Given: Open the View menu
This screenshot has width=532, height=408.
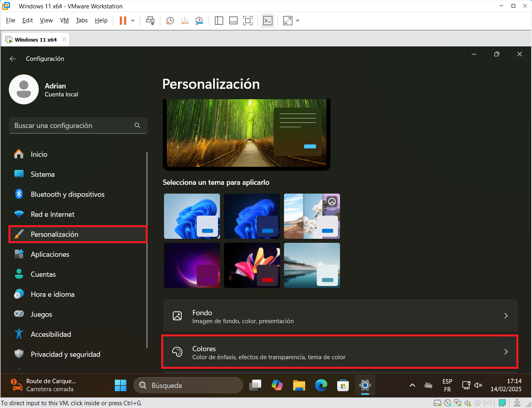Looking at the screenshot, I should (x=46, y=20).
